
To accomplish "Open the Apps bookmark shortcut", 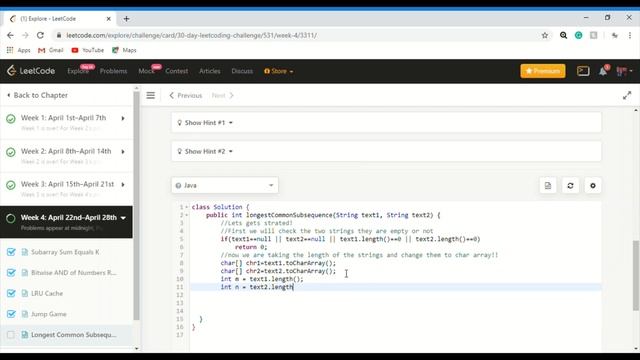I will [18, 50].
